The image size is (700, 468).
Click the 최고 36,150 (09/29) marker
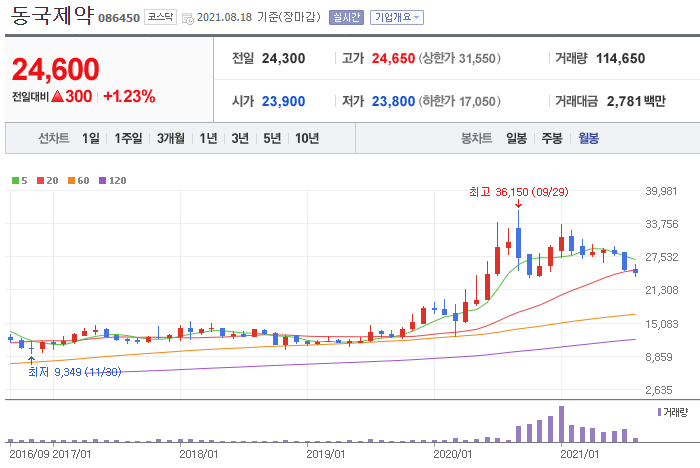coord(518,192)
